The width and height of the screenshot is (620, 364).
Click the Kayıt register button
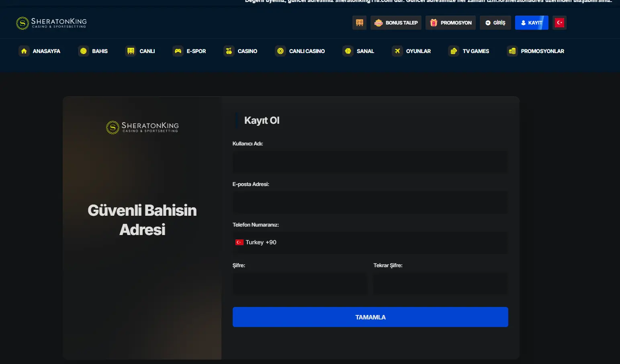point(531,23)
